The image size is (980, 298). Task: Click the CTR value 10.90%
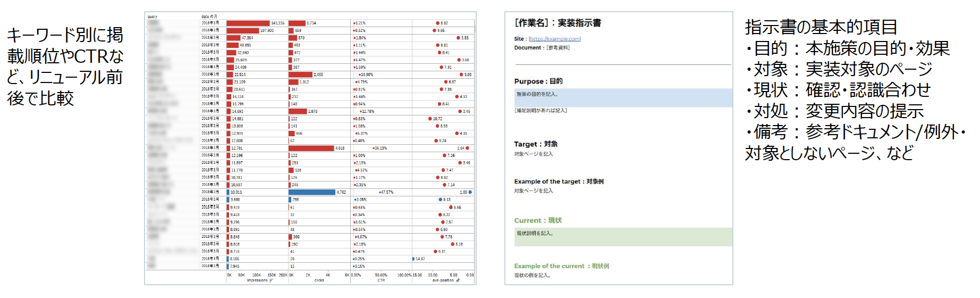click(x=366, y=75)
